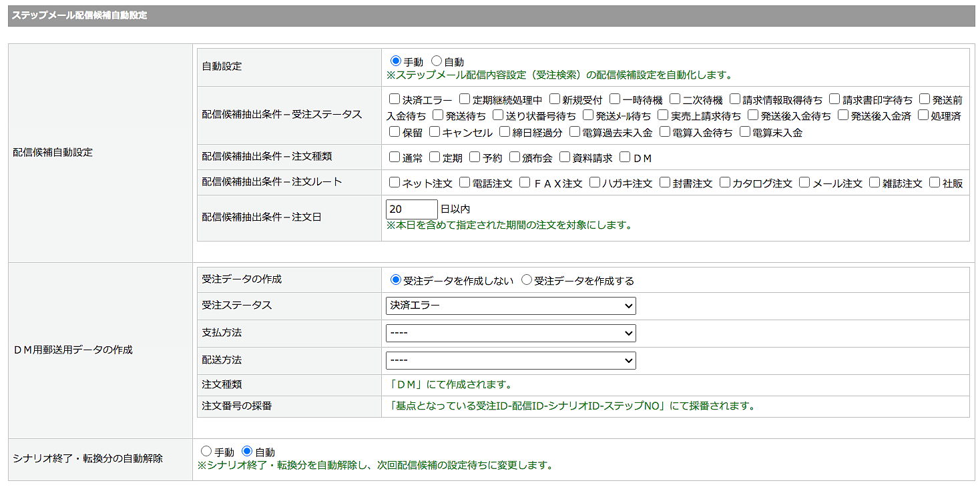The image size is (980, 489).
Task: Choose 受注データを作成する radio option
Action: 527,280
